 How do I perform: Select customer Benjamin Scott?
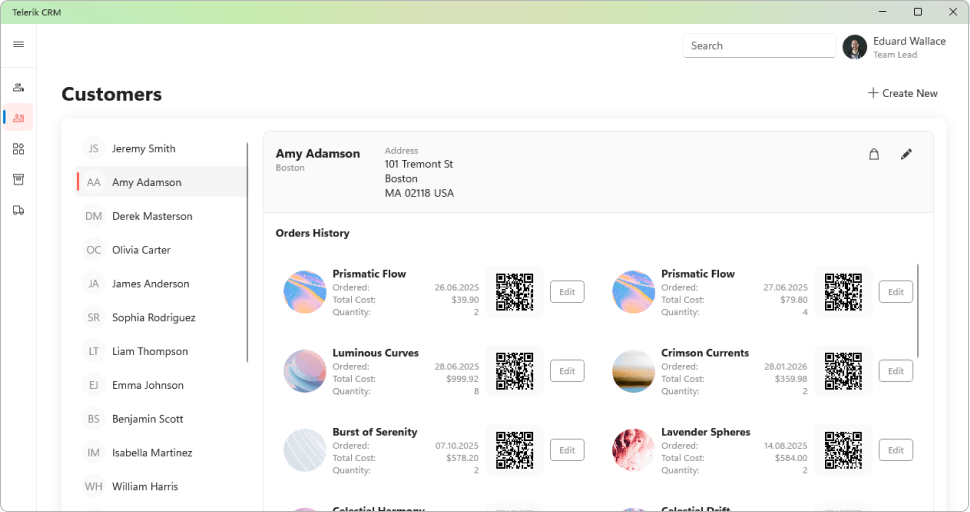tap(161, 419)
